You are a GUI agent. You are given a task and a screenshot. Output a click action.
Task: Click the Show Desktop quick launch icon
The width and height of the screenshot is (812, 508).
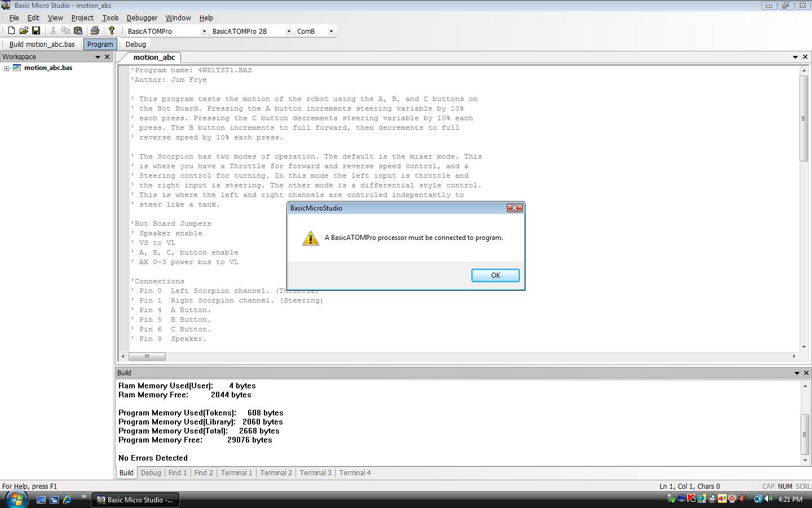tap(41, 500)
